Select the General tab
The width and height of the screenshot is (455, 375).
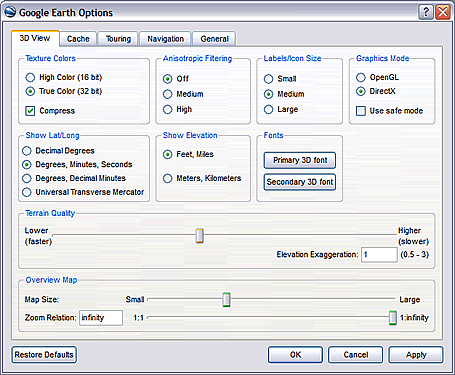click(x=214, y=39)
